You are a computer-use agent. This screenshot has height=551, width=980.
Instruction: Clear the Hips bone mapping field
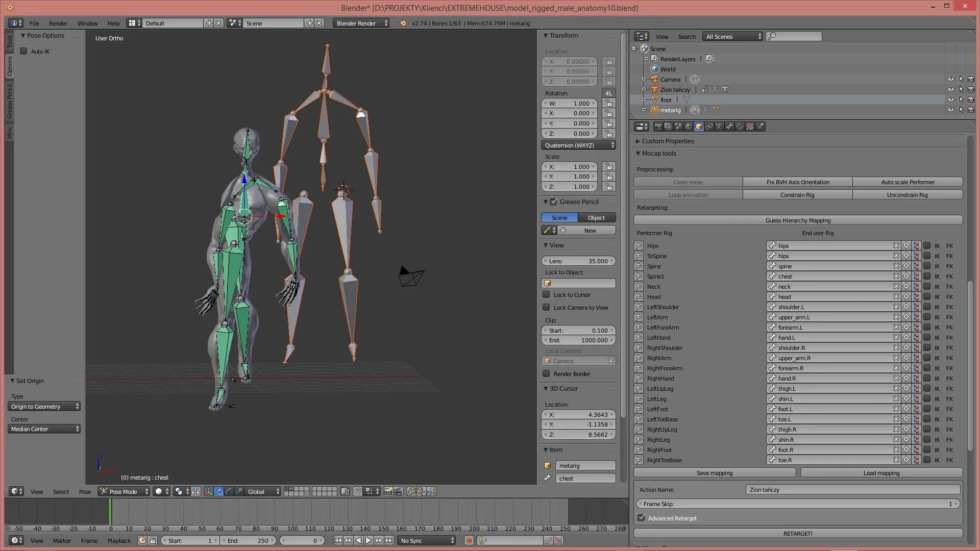coord(896,245)
